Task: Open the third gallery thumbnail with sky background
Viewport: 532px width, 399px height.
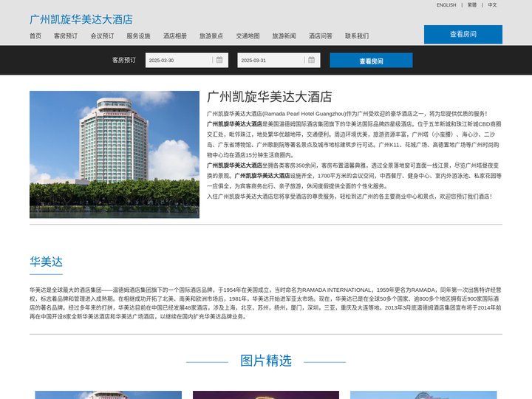Action: [423, 395]
